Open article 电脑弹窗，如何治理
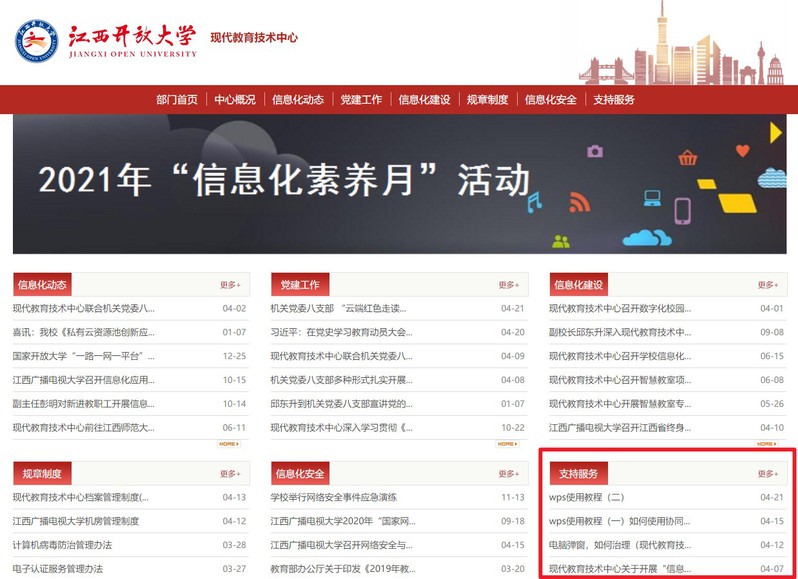The width and height of the screenshot is (798, 579). (x=619, y=545)
